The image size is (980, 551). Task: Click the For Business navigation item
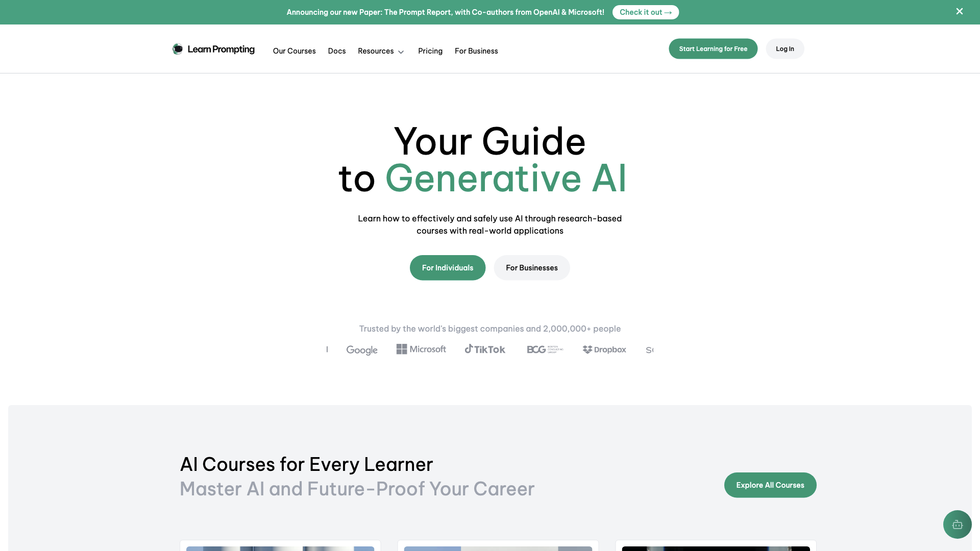point(477,51)
